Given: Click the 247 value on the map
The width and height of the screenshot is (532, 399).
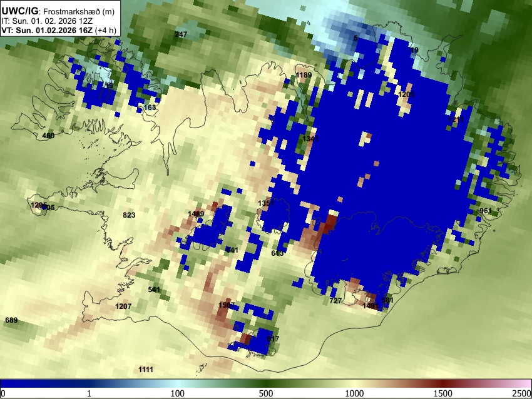Looking at the screenshot, I should click(x=181, y=34).
